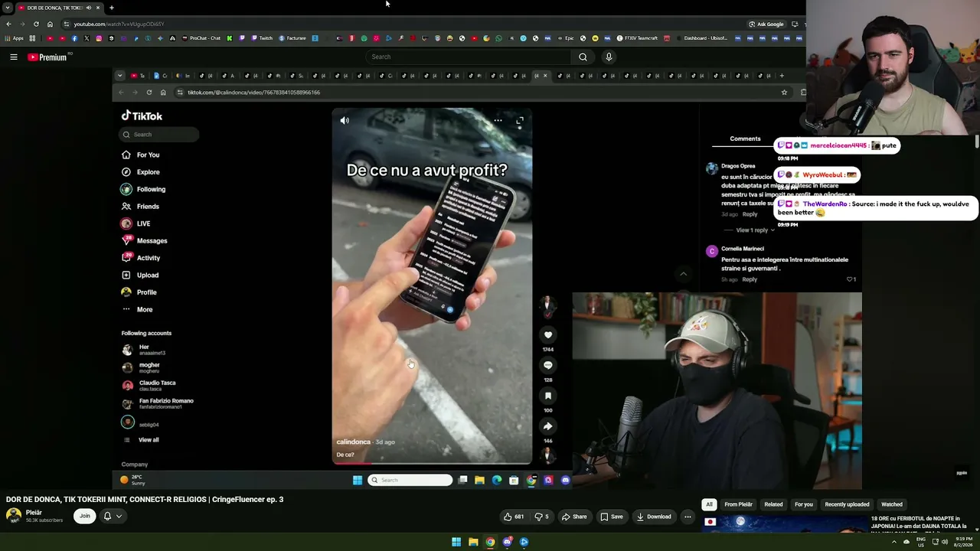Open YouTube more actions ellipsis

[x=688, y=517]
